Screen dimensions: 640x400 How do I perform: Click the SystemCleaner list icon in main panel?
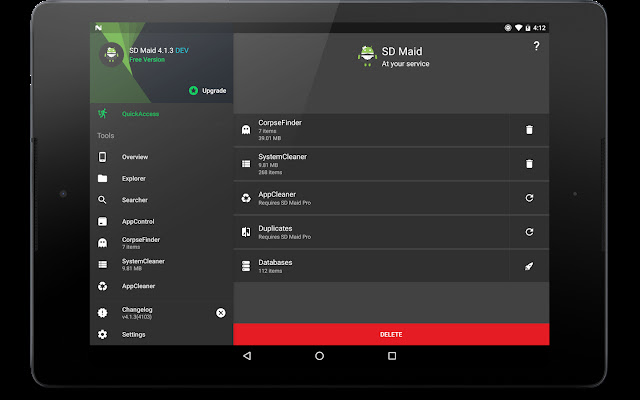(x=246, y=164)
